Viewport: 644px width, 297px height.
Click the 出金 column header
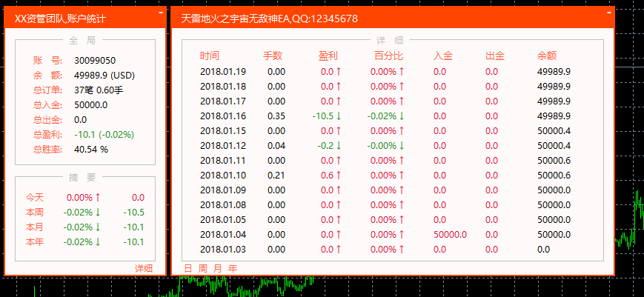pyautogui.click(x=495, y=56)
